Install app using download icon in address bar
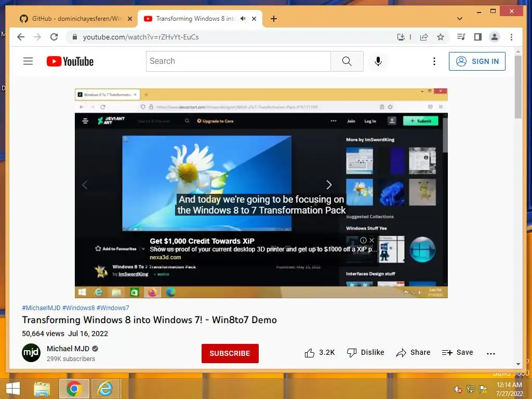This screenshot has height=399, width=532. click(x=401, y=37)
